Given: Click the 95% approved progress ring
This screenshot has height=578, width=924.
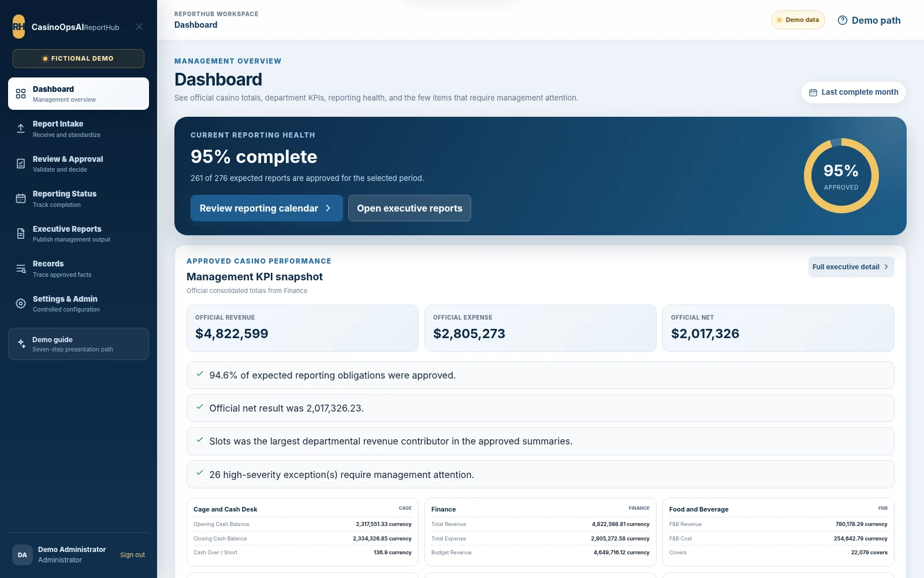Looking at the screenshot, I should point(841,176).
